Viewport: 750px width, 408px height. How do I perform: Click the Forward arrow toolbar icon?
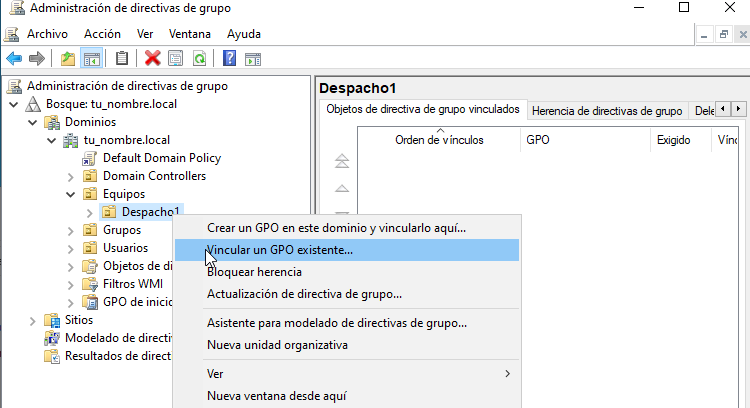point(36,59)
